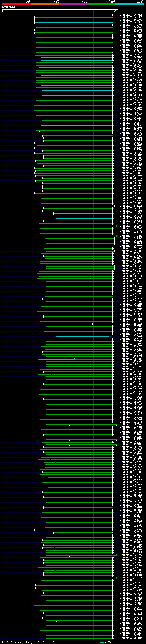Select label UniRef100_Q9C5Y1

[131, 93]
